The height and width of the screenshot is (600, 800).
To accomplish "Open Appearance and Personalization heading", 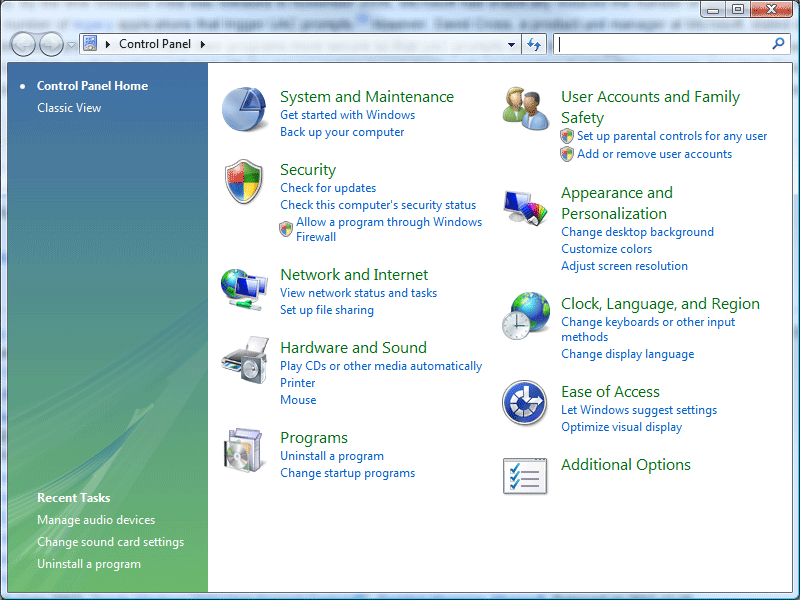I will tap(617, 203).
